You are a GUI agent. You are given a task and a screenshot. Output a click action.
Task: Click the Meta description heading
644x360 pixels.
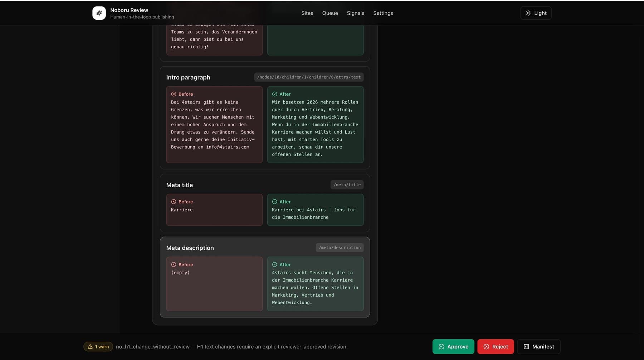190,248
